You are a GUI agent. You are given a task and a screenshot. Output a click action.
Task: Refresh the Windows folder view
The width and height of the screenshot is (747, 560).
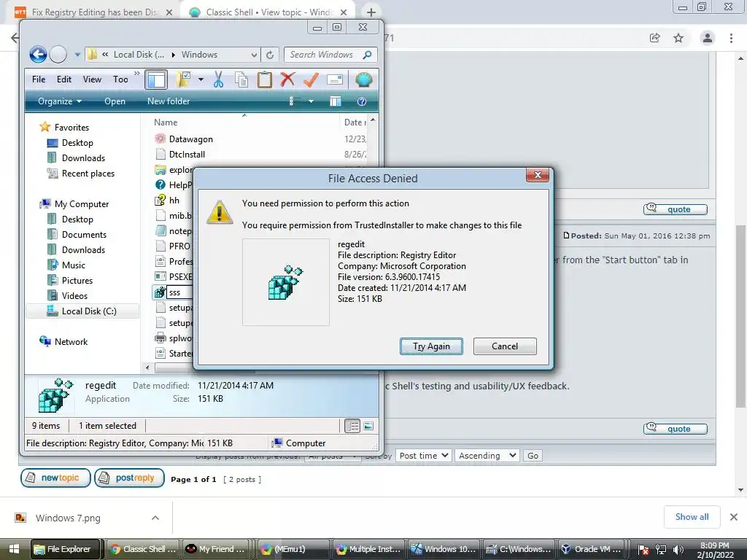pyautogui.click(x=270, y=55)
